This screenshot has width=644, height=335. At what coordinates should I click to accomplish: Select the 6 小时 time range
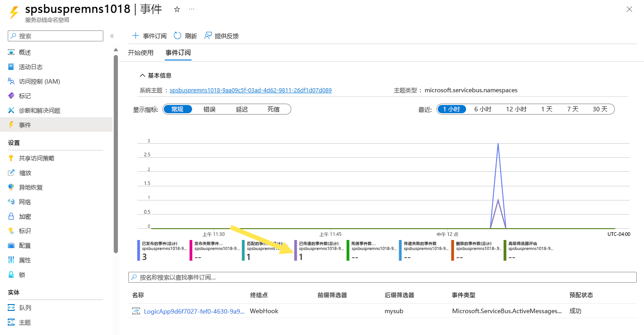(x=483, y=109)
